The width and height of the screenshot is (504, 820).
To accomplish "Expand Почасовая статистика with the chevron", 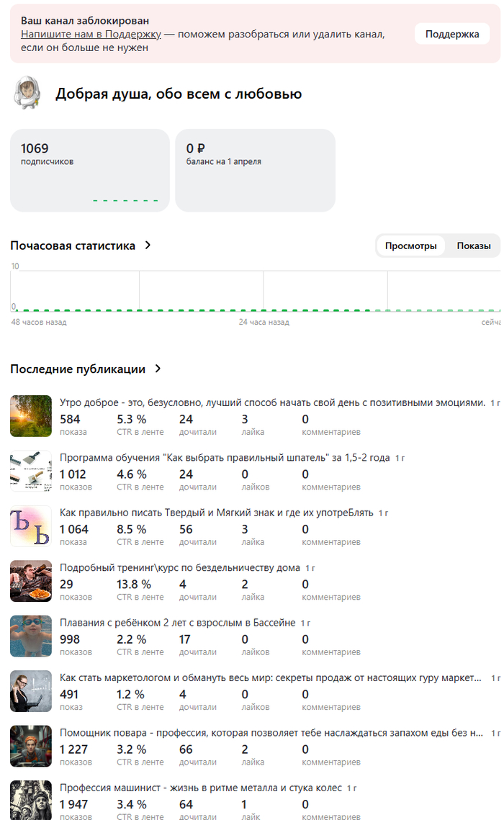I will (x=148, y=245).
